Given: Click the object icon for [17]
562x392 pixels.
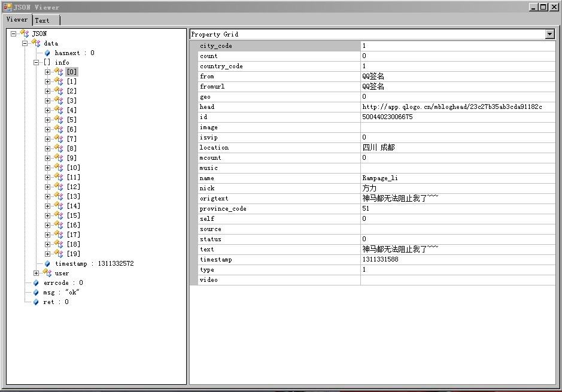Looking at the screenshot, I should (59, 235).
